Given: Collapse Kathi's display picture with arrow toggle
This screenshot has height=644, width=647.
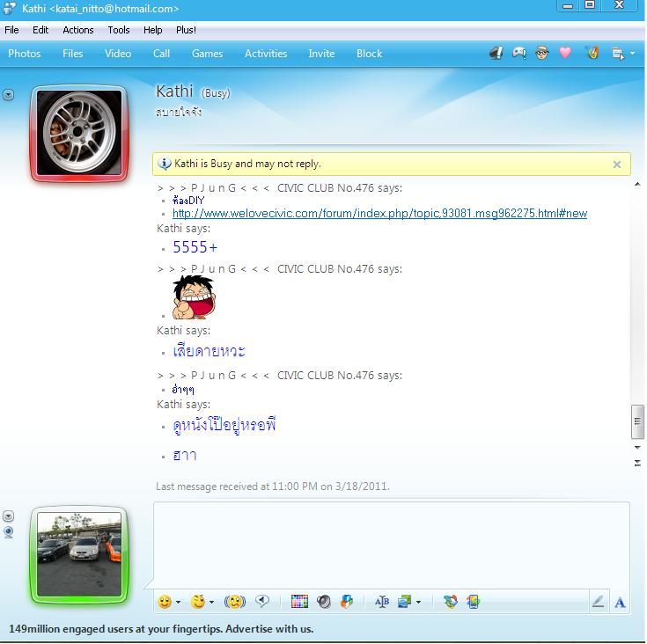Looking at the screenshot, I should (x=9, y=94).
